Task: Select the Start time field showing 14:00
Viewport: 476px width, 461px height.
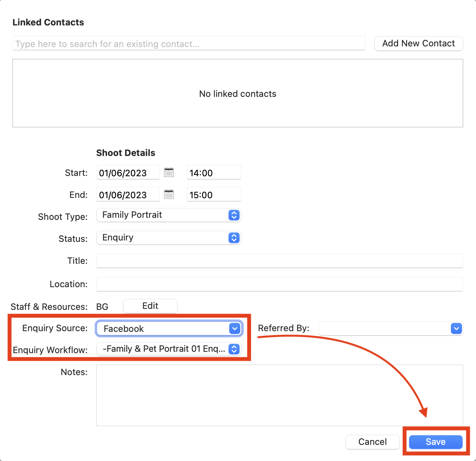Action: click(x=214, y=172)
